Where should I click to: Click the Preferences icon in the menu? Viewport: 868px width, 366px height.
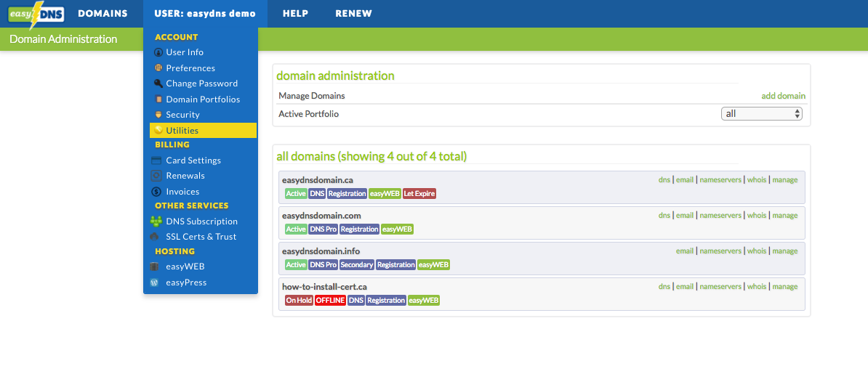pos(158,68)
